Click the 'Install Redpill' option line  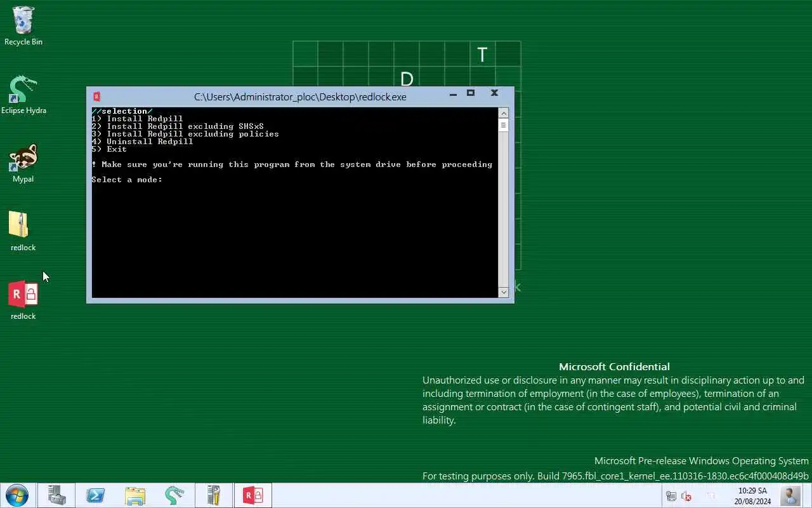pyautogui.click(x=137, y=119)
